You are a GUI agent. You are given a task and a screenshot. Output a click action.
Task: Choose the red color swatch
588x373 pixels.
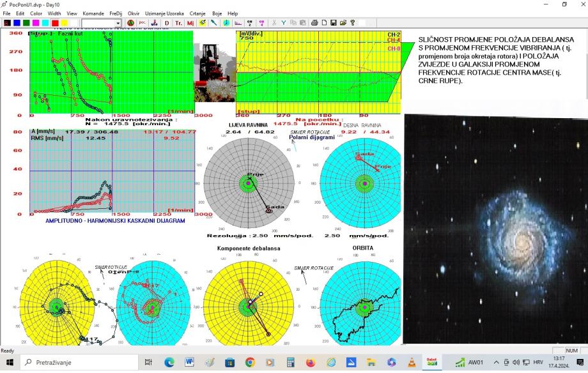point(55,23)
